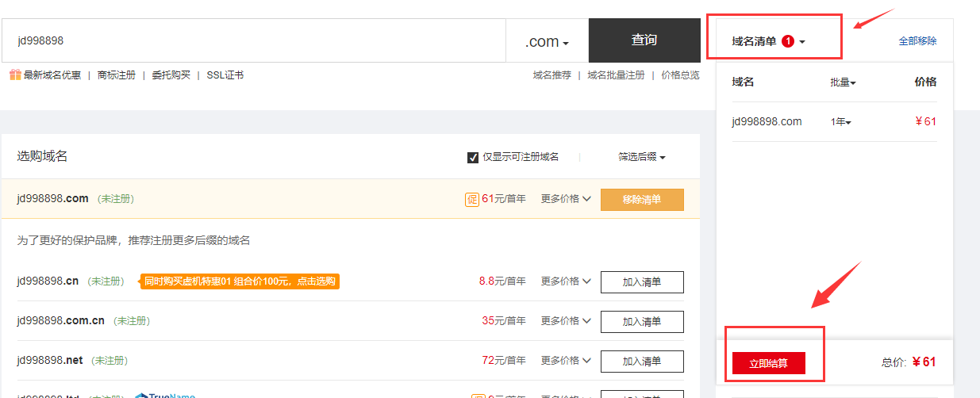Click the red domain list count badge
Image resolution: width=980 pixels, height=398 pixels.
(x=788, y=41)
